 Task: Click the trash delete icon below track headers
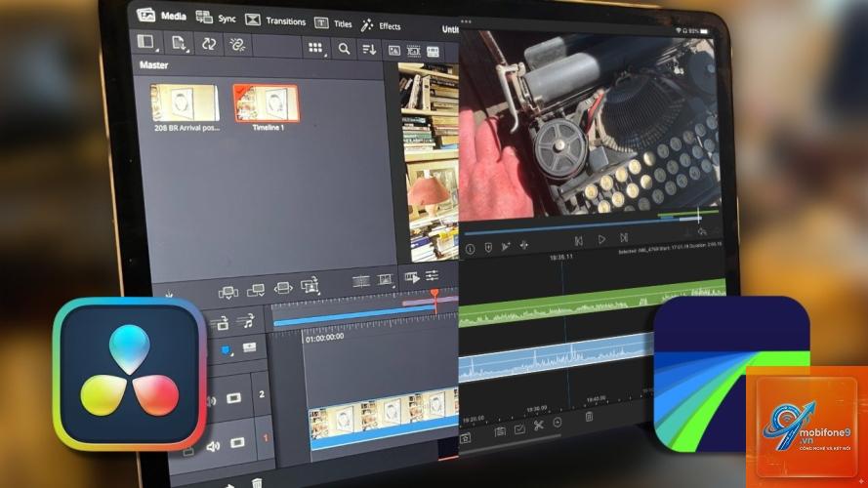point(257,483)
